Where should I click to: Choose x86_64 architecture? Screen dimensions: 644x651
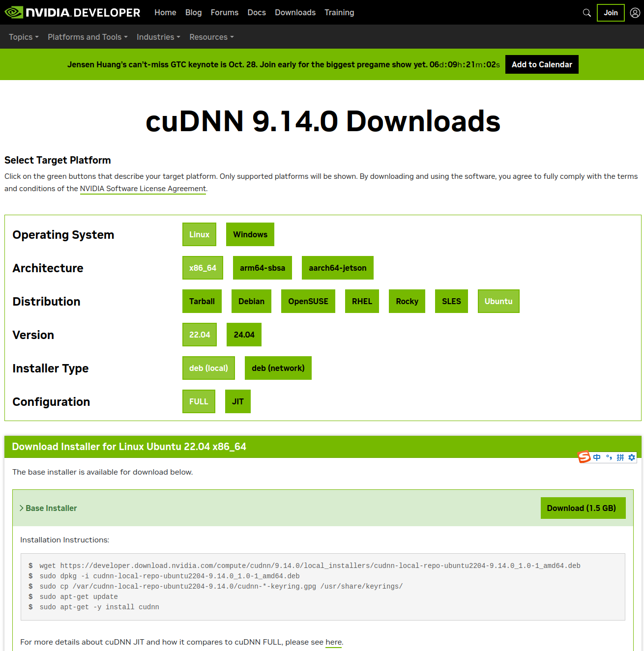point(203,268)
